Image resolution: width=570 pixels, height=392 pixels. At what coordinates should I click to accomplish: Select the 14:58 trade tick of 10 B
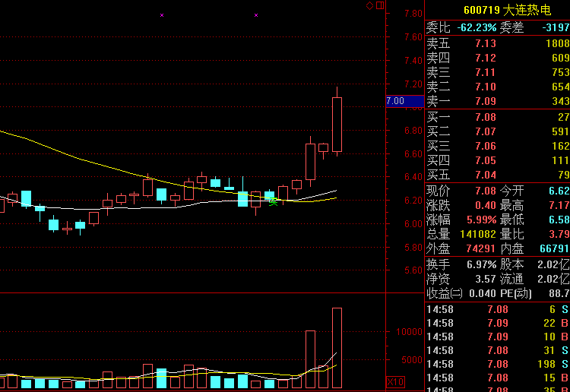tap(497, 337)
